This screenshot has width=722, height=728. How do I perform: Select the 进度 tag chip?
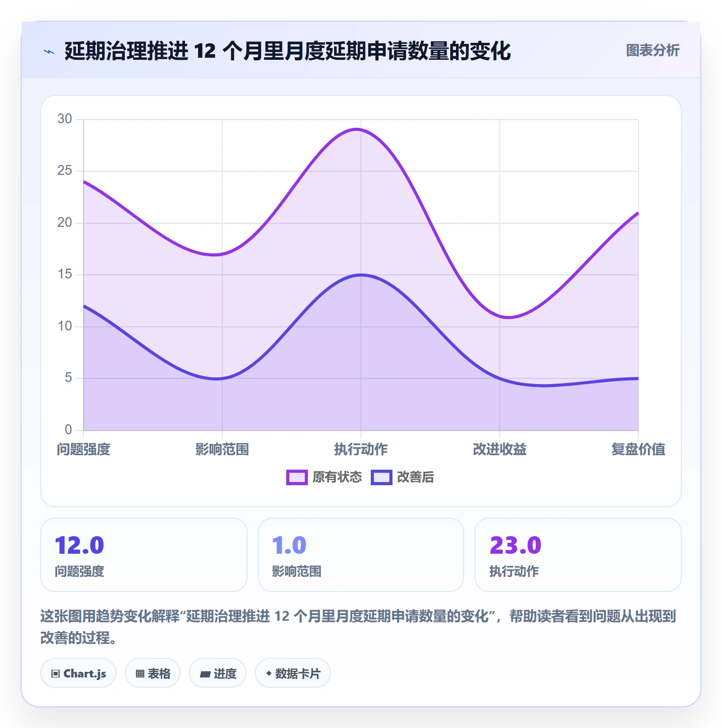coord(218,673)
